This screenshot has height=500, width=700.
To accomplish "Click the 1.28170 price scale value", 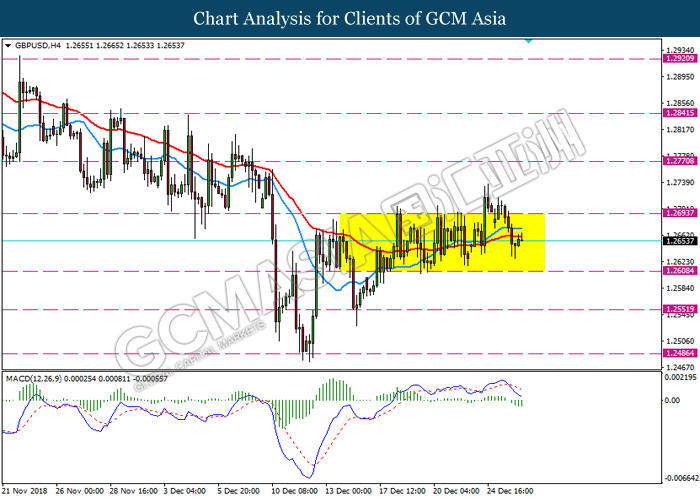I will coord(680,129).
